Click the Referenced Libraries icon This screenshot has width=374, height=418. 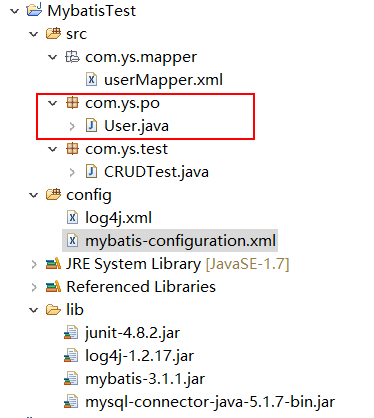point(53,287)
